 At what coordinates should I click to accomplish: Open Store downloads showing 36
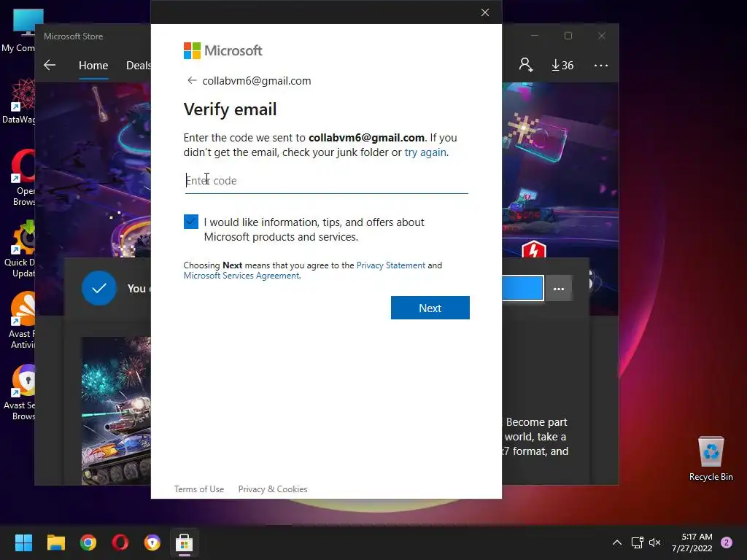[562, 65]
